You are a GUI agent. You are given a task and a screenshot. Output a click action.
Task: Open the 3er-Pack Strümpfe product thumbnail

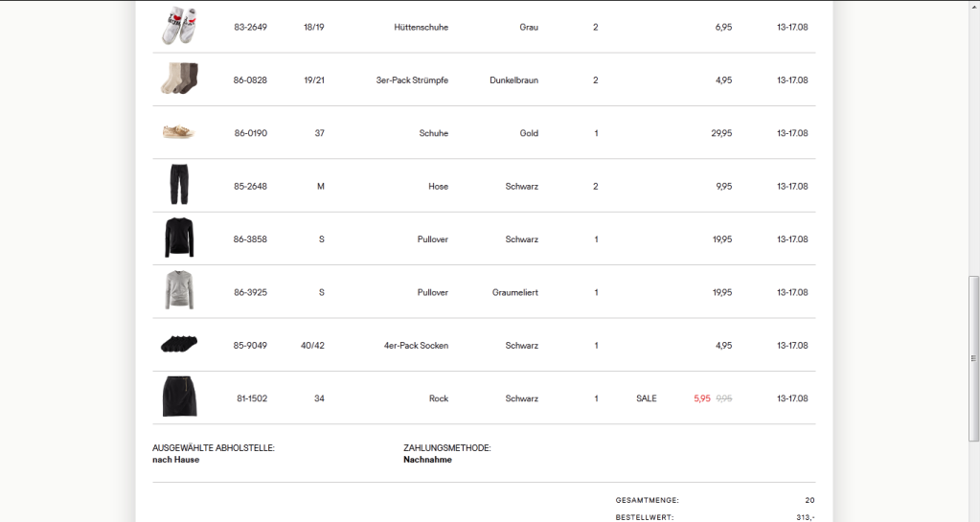178,79
